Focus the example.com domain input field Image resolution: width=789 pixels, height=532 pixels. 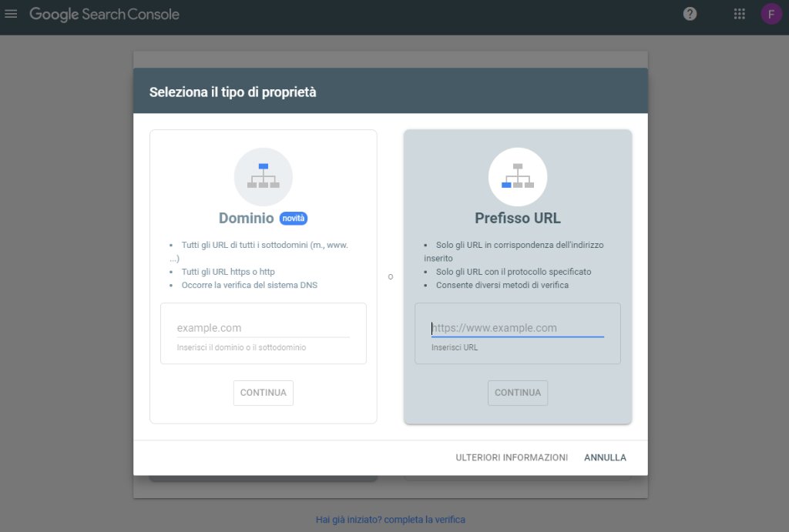click(x=263, y=328)
